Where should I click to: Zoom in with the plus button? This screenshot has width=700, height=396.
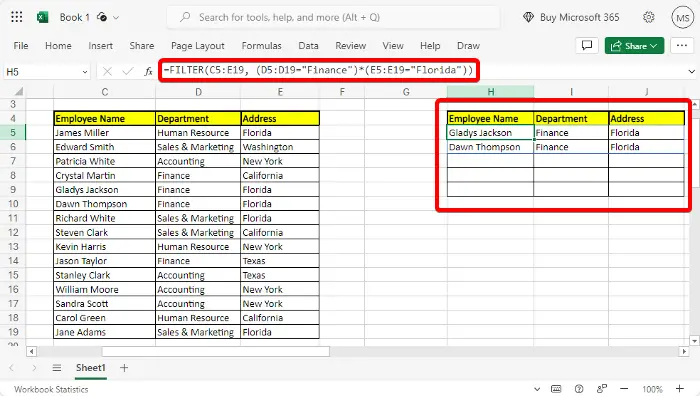(x=679, y=389)
